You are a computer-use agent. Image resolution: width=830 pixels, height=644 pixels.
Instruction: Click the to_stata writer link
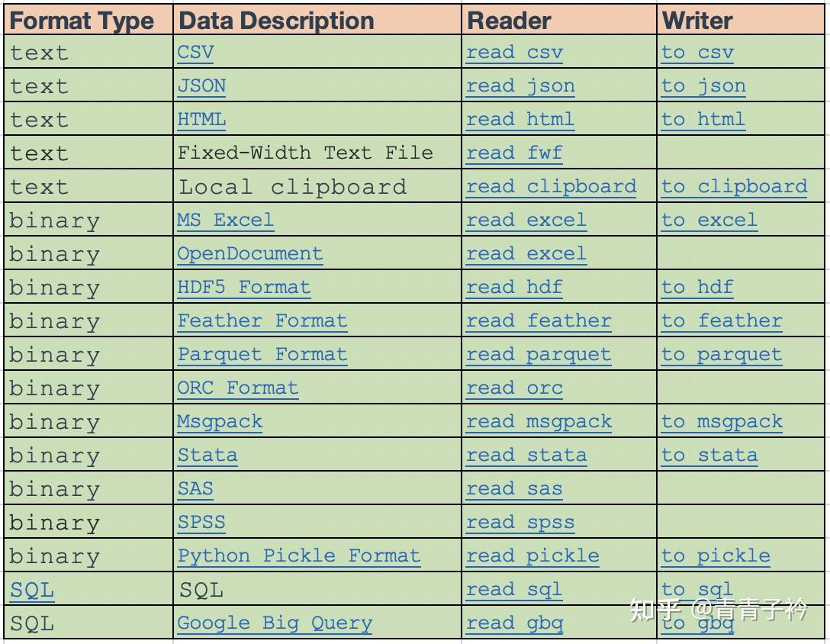[x=709, y=456]
